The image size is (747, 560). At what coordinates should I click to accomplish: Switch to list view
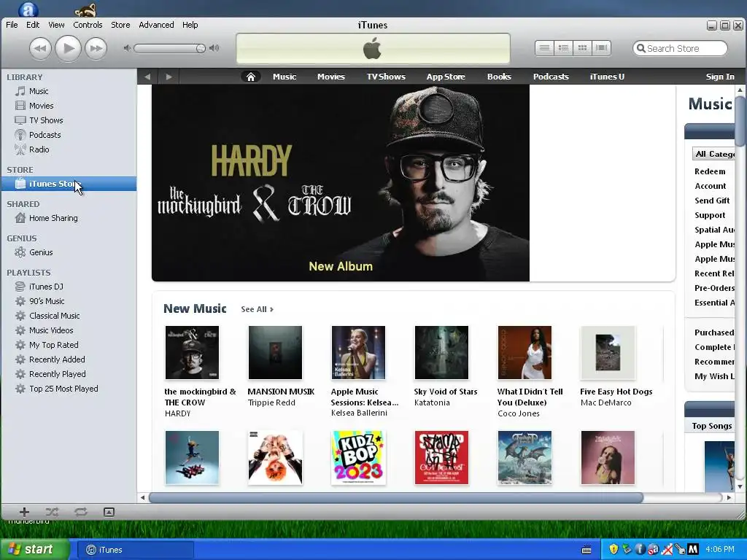click(x=544, y=48)
